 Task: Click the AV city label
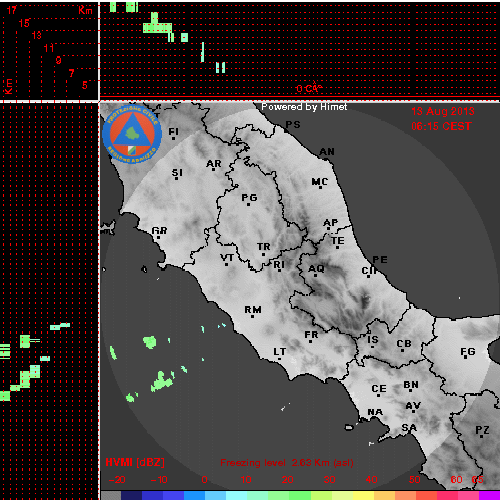coord(413,406)
